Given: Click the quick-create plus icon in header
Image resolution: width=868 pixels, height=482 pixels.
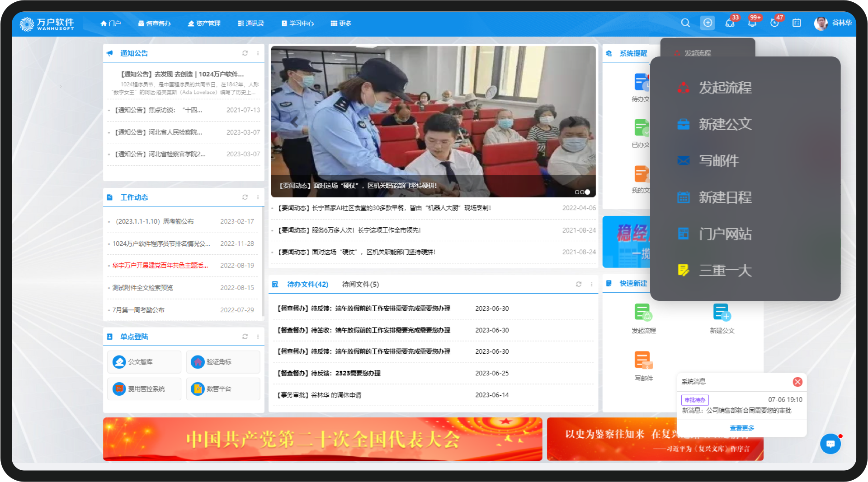Looking at the screenshot, I should click(708, 23).
